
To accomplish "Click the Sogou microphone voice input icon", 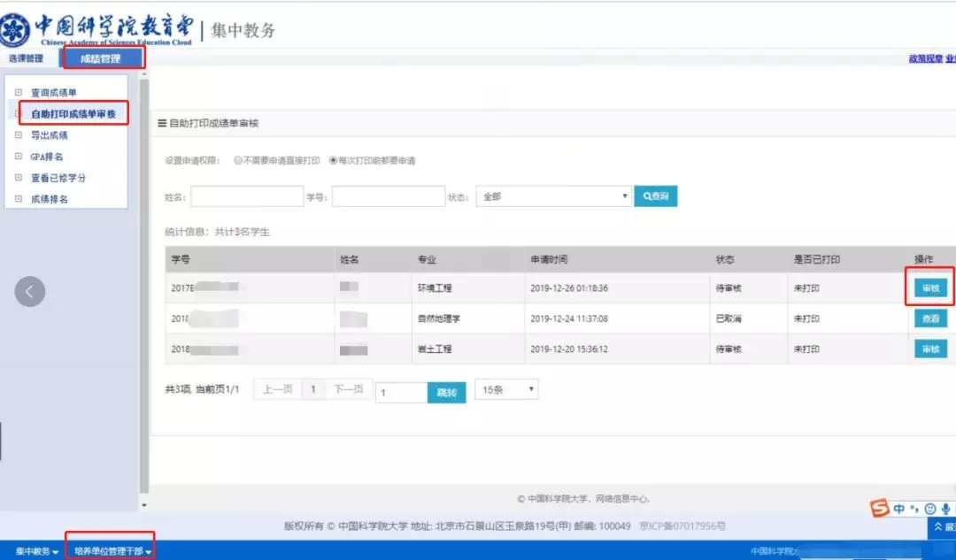I will (x=945, y=509).
